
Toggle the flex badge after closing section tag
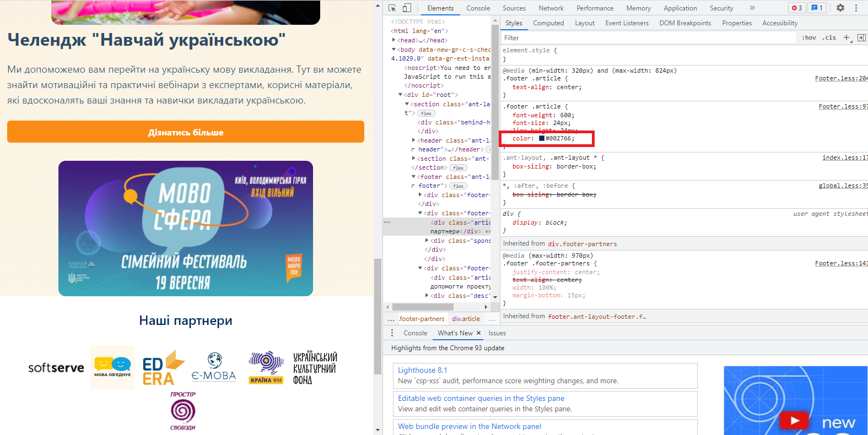(x=458, y=167)
